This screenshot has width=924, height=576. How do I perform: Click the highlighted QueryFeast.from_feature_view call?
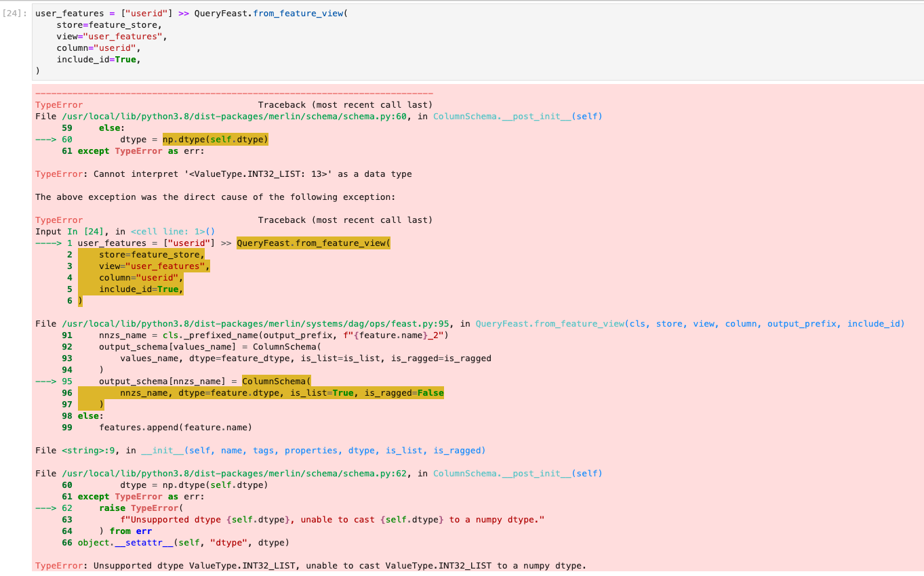tap(313, 243)
